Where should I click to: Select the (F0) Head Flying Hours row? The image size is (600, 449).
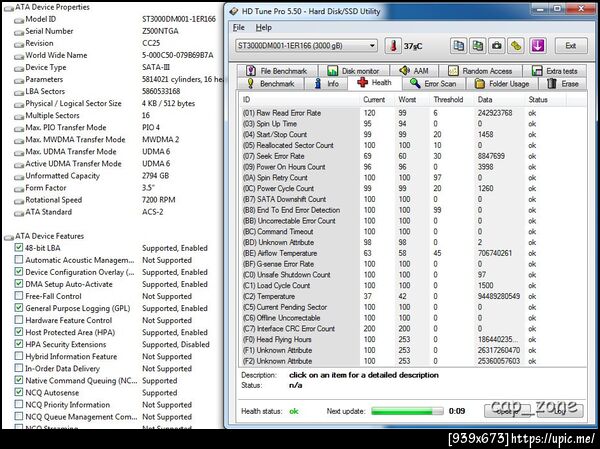[x=412, y=340]
